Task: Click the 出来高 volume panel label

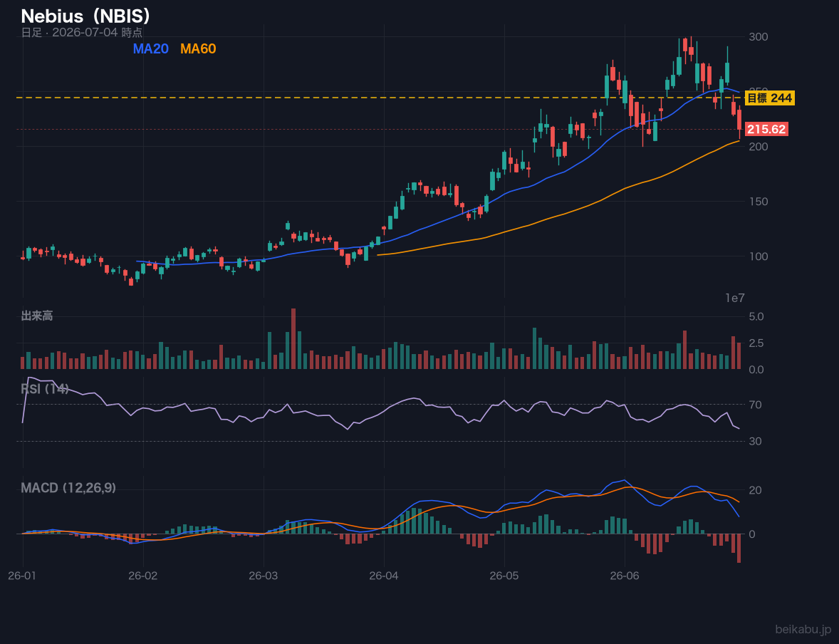Action: coord(37,316)
